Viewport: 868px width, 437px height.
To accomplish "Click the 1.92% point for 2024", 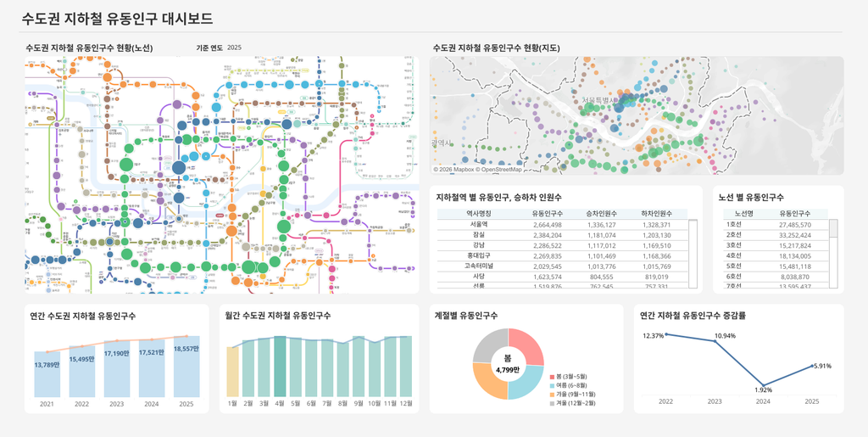I will [764, 385].
